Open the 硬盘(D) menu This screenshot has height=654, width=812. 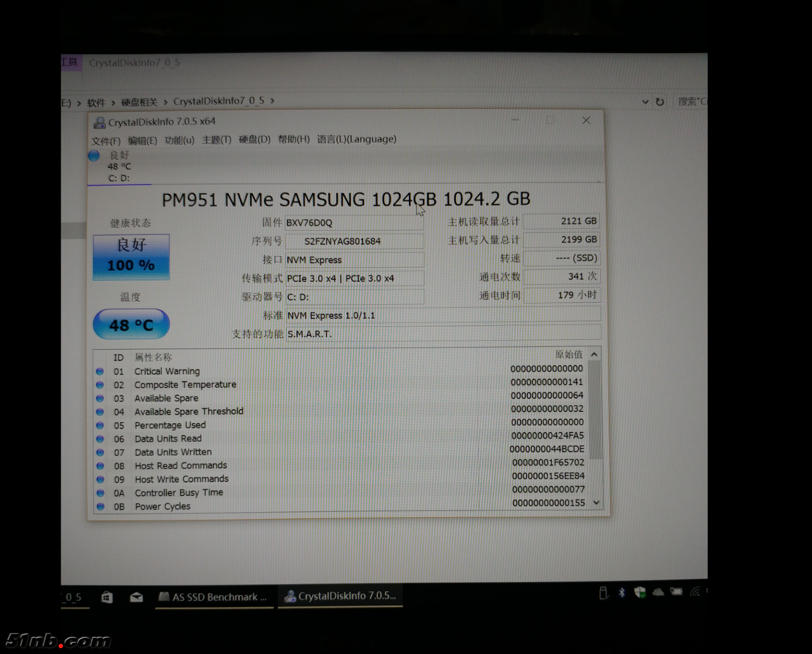click(254, 139)
